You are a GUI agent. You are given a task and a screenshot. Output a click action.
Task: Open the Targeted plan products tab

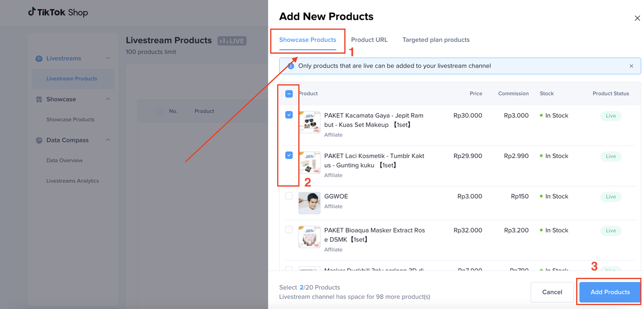436,40
